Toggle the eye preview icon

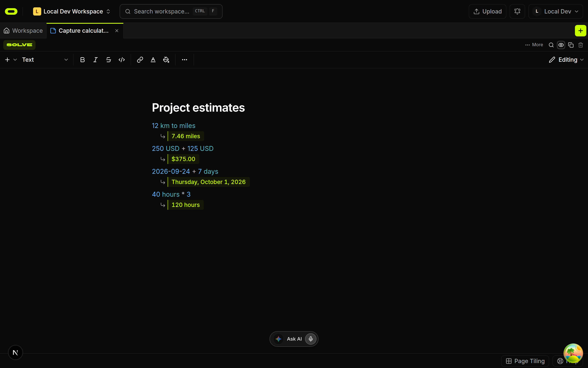point(561,45)
